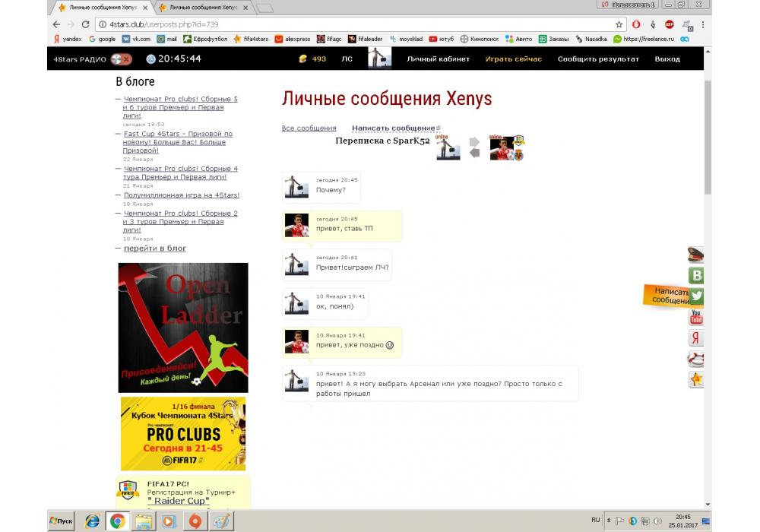760x532 pixels.
Task: Click the star icon in side panel
Action: 695,378
